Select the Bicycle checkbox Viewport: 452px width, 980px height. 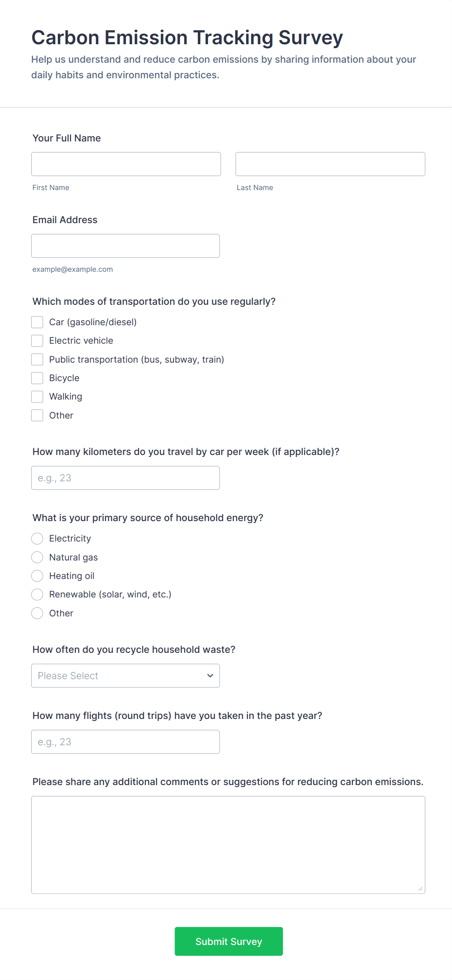37,378
